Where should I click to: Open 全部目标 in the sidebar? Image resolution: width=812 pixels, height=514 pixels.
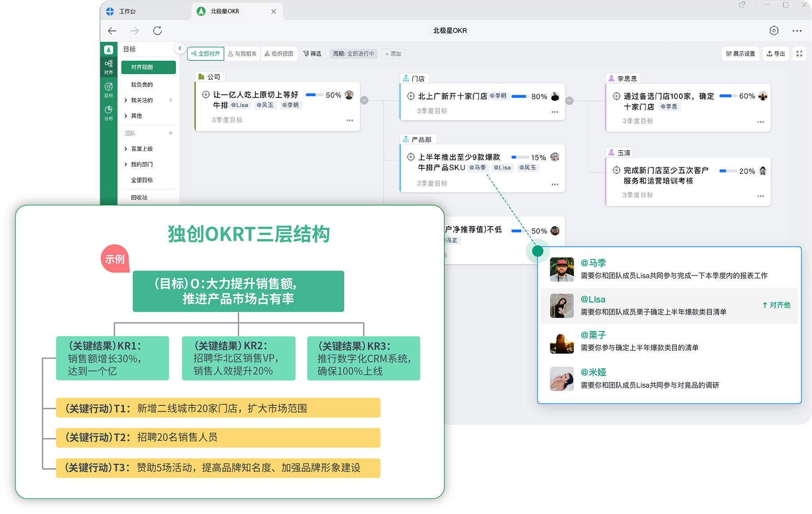pyautogui.click(x=142, y=180)
